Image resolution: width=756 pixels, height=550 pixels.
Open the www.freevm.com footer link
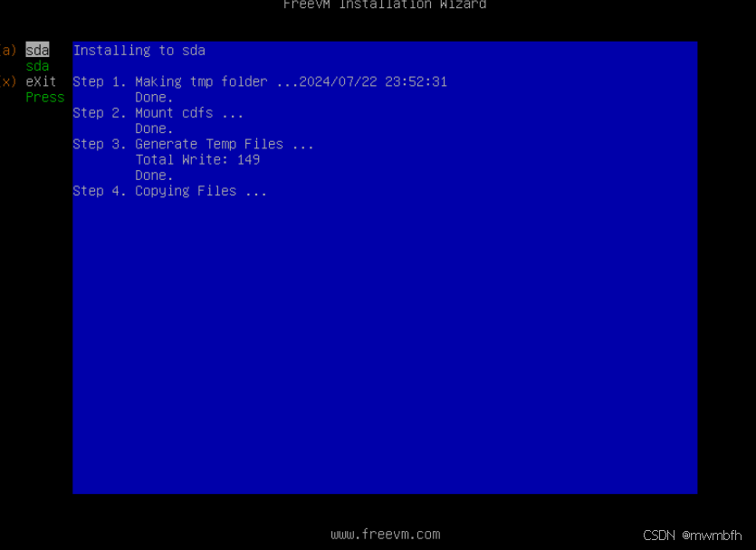pyautogui.click(x=386, y=535)
